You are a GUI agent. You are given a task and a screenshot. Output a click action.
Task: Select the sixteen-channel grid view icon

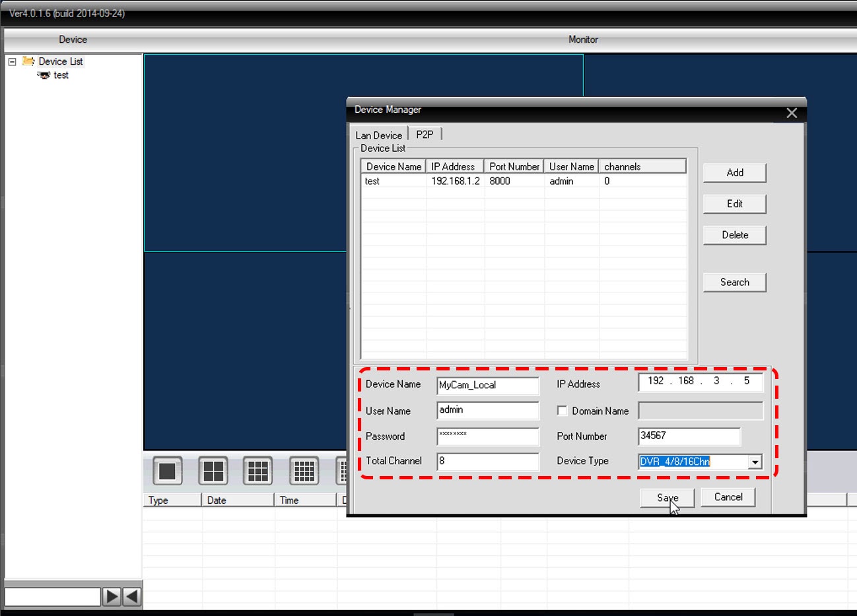click(302, 471)
